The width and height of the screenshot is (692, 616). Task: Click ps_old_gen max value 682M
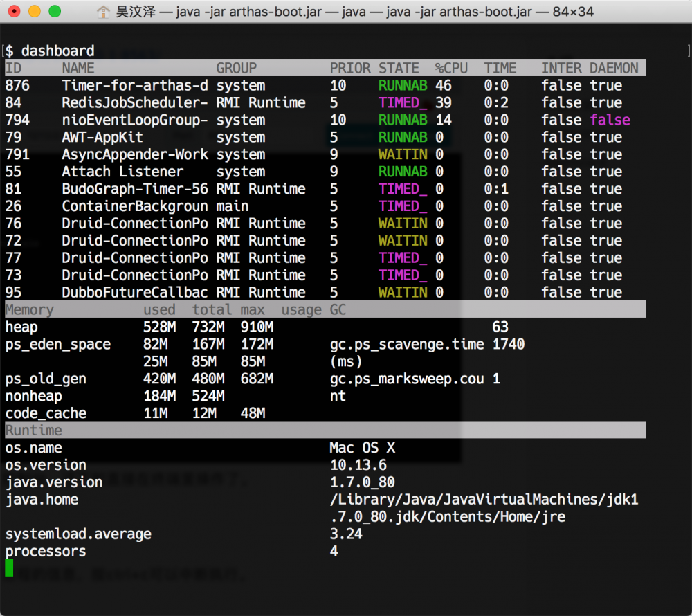coord(257,378)
